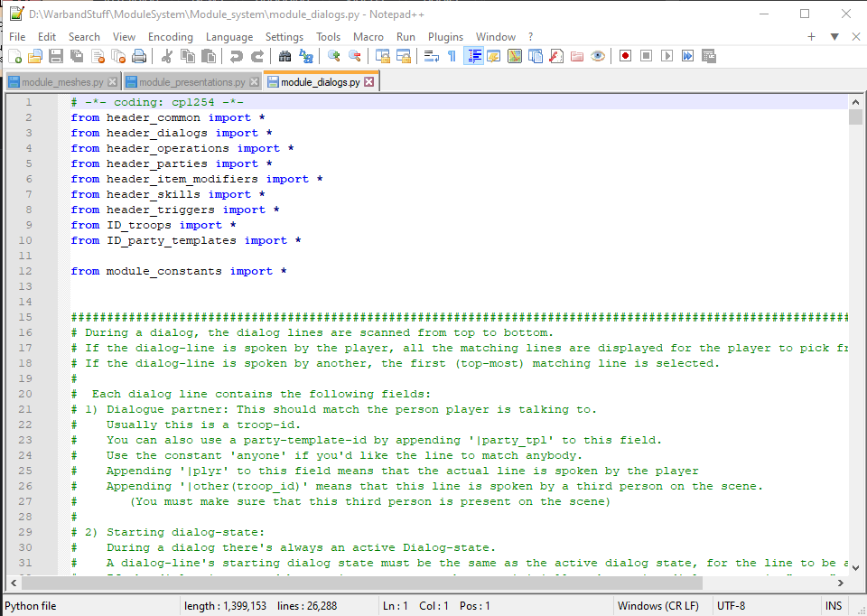Image resolution: width=867 pixels, height=616 pixels.
Task: Undo the last action with the Undo arrow
Action: coord(236,56)
